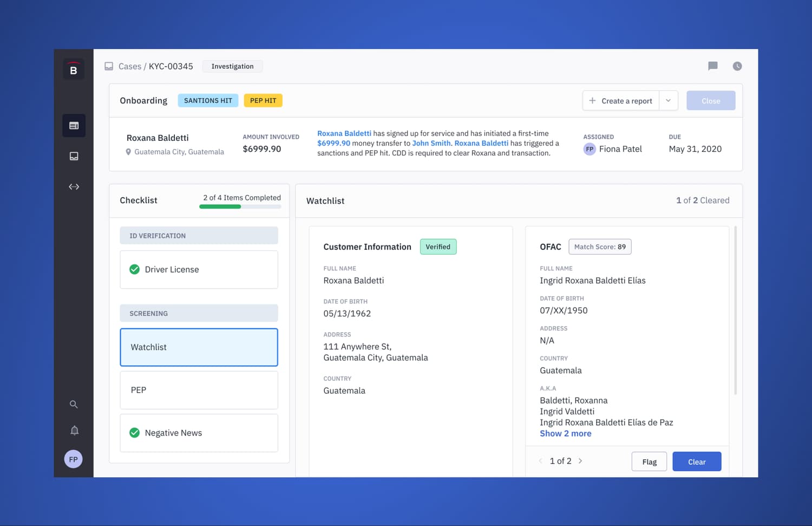Click the Match Score: 89 badge

tap(600, 247)
